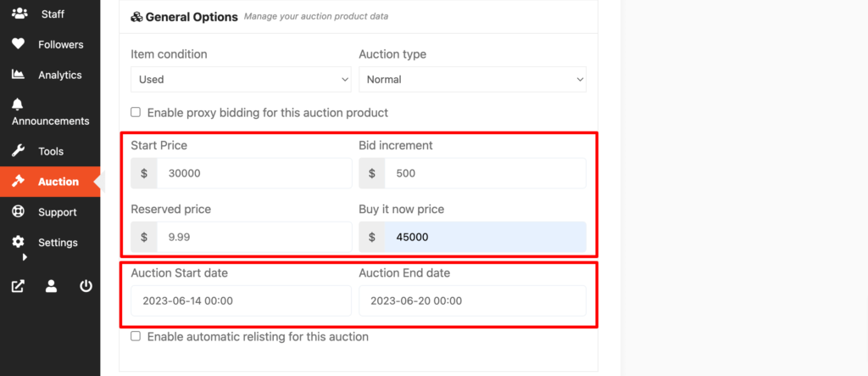This screenshot has height=376, width=868.
Task: Open the Auction type dropdown
Action: coord(472,80)
